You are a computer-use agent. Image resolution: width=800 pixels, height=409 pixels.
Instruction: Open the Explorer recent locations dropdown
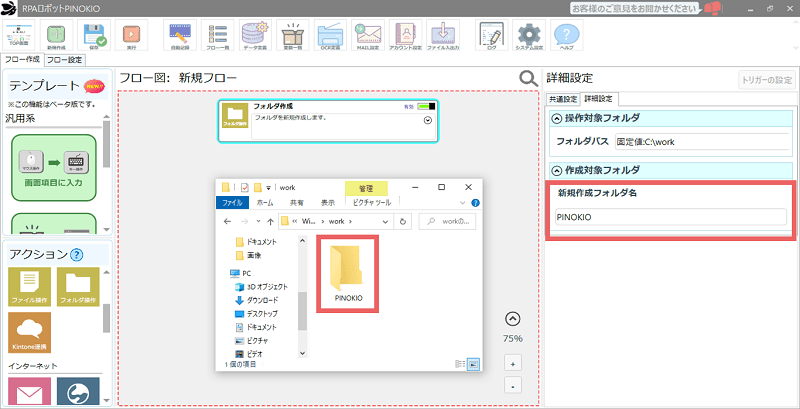(259, 221)
